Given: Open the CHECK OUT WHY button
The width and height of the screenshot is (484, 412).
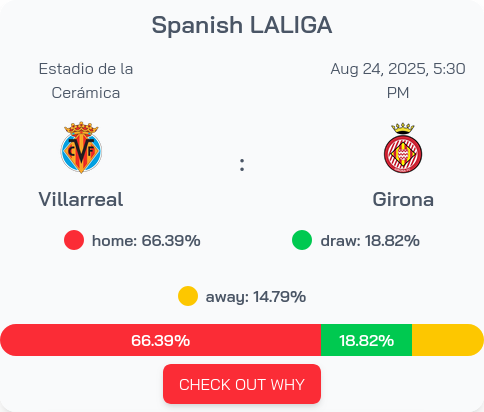Looking at the screenshot, I should pos(242,384).
